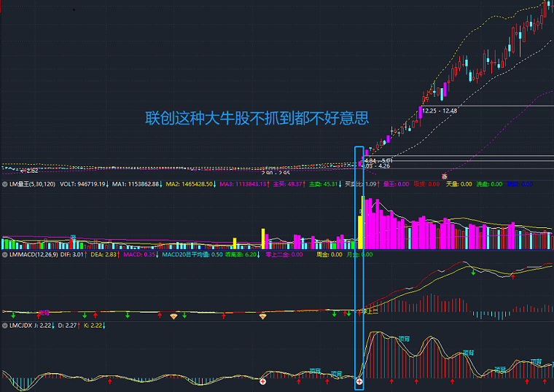Select the yellow 天量: 0.00 reading
This screenshot has height=392, width=554.
pos(459,184)
